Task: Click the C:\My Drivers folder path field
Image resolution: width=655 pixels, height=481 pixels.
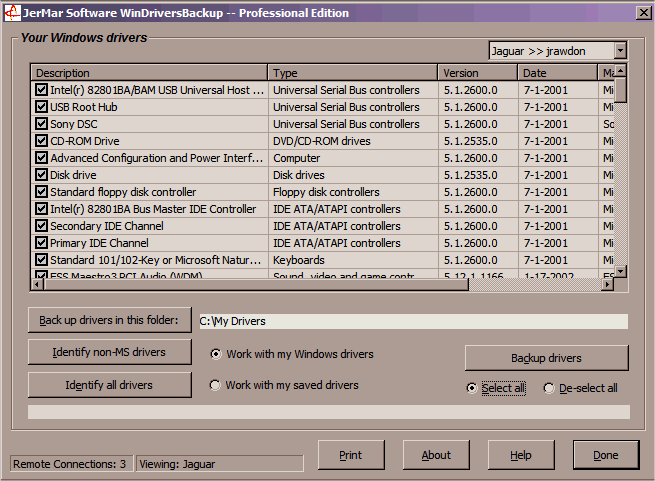Action: (414, 321)
